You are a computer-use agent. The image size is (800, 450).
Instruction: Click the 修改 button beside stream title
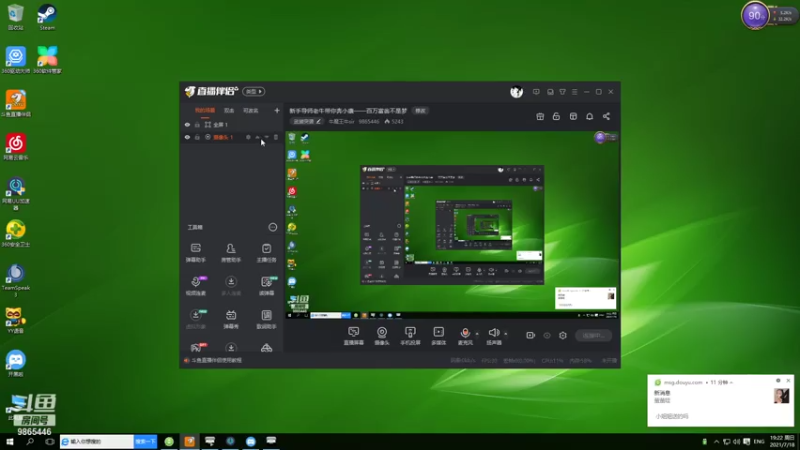(420, 111)
